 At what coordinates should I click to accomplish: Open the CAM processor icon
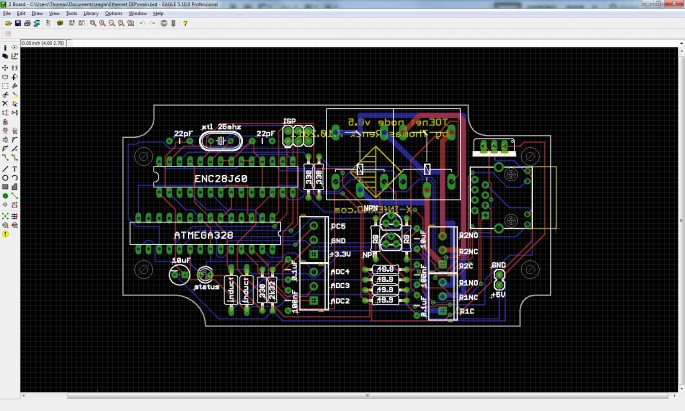pos(37,23)
